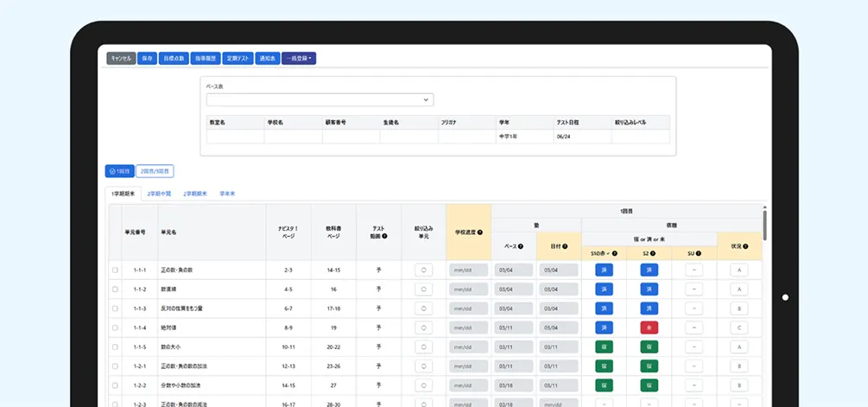Check the checkbox for unit 1-1-1

[115, 270]
